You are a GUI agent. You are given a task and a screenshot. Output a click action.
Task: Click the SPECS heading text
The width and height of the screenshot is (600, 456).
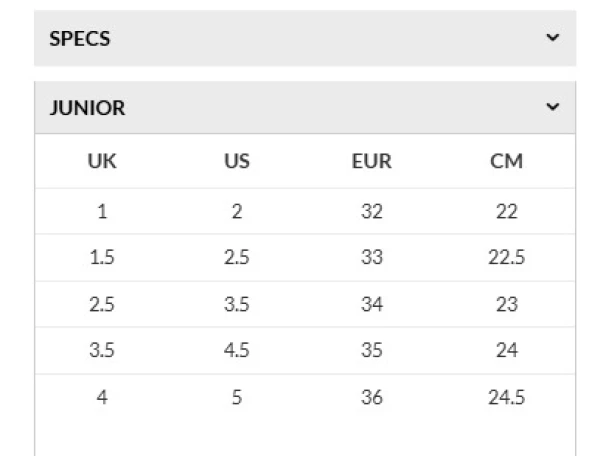click(x=80, y=39)
